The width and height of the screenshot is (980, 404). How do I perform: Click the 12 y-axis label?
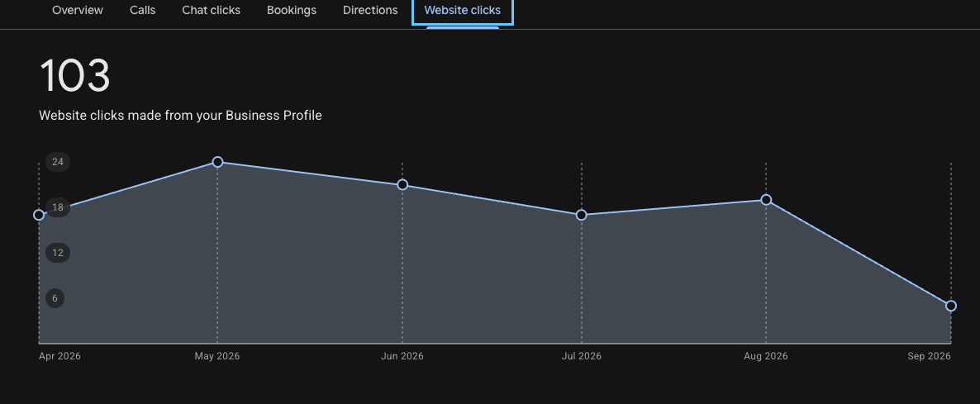(58, 253)
